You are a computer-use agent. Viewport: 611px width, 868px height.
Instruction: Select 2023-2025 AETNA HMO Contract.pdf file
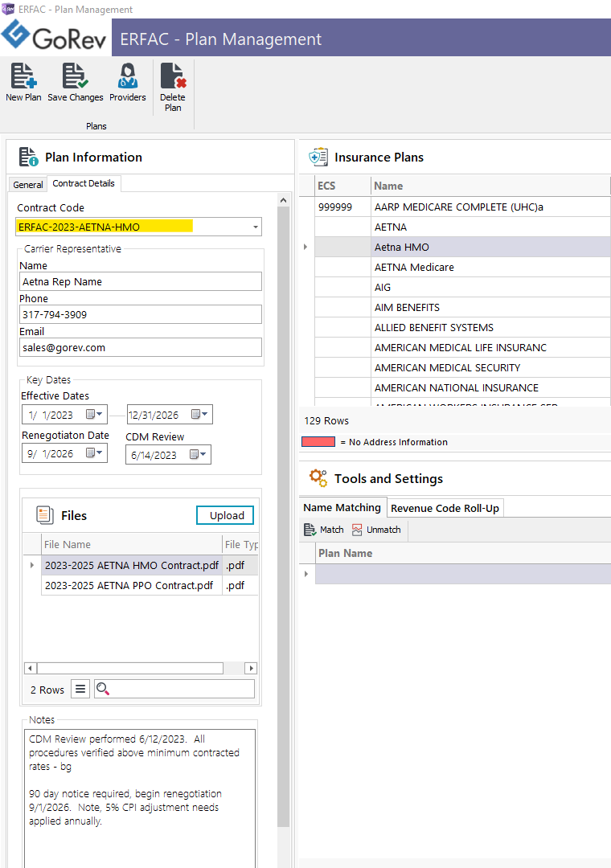pos(131,565)
